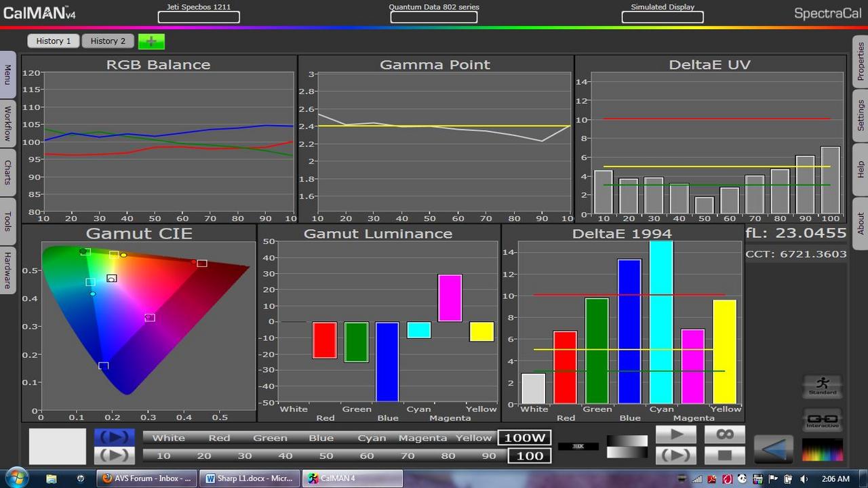Open the Properties side tab
This screenshot has height=488, width=868.
tap(860, 61)
